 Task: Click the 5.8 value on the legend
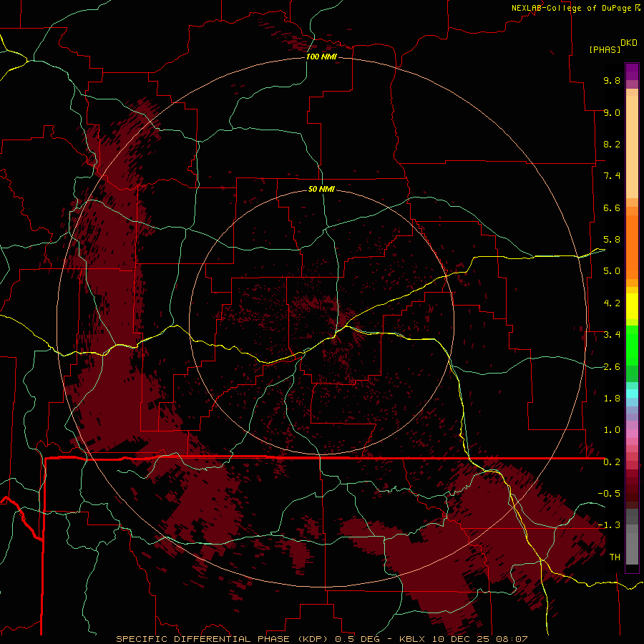612,240
